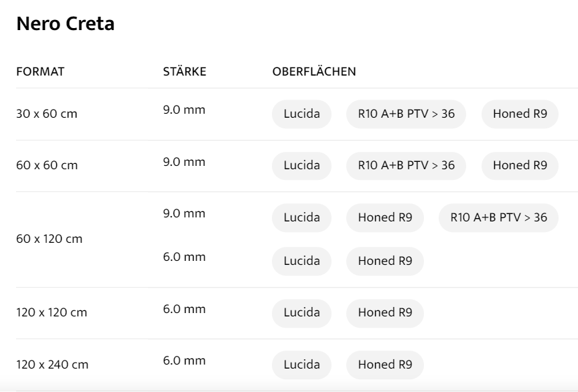Click the 60 x 120 cm format label
Screen dimensions: 578x392
click(x=49, y=239)
